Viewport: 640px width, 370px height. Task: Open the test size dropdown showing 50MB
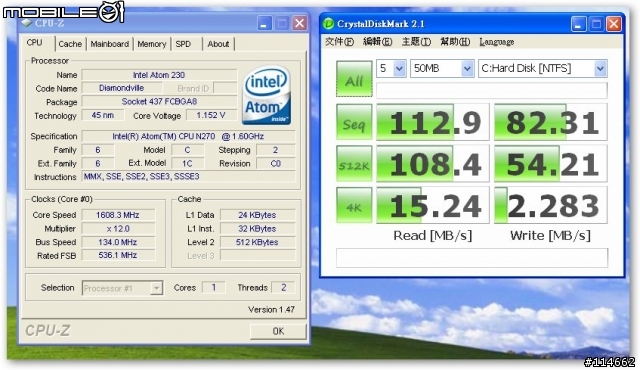(442, 69)
